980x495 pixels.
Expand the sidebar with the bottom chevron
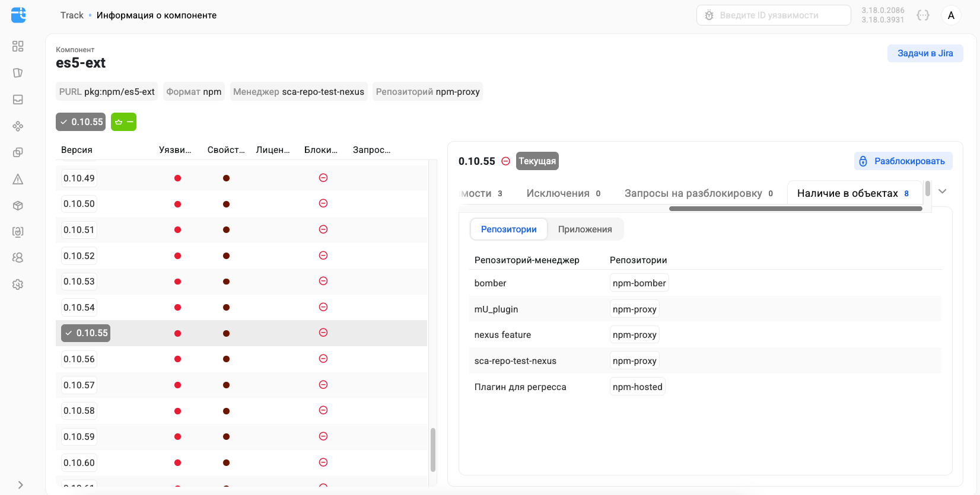coord(20,485)
